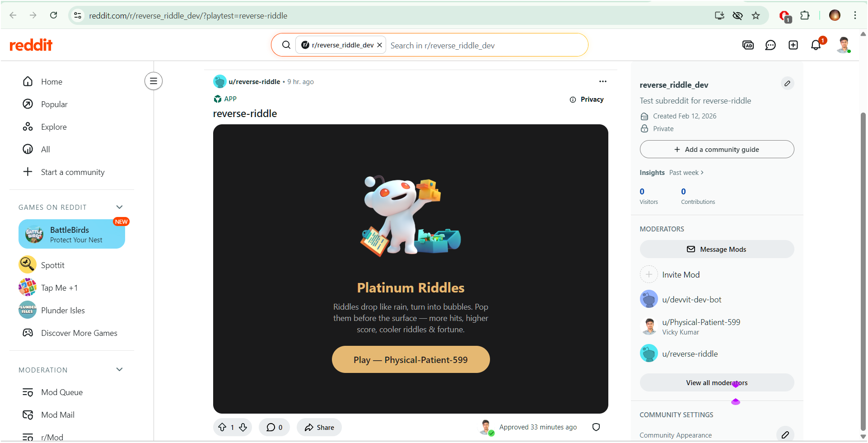The height and width of the screenshot is (443, 868).
Task: Collapse the Moderation section
Action: tap(119, 369)
